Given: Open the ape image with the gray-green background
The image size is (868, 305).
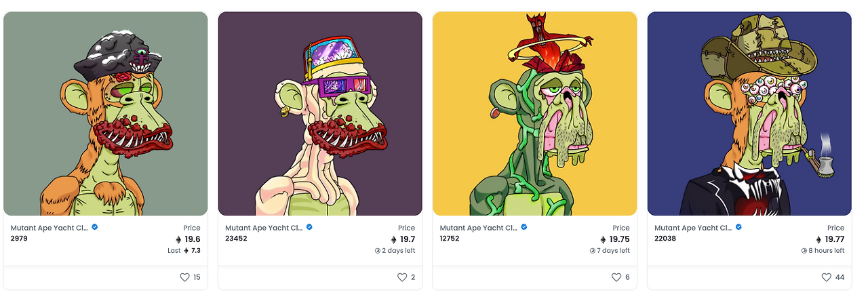Looking at the screenshot, I should click(106, 113).
